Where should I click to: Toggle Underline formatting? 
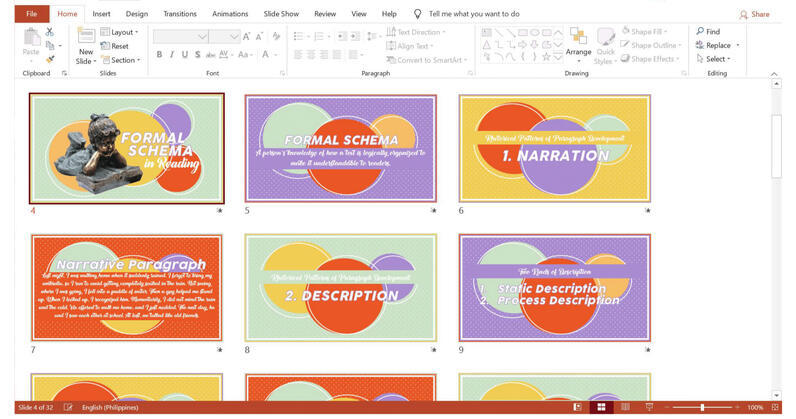(185, 54)
